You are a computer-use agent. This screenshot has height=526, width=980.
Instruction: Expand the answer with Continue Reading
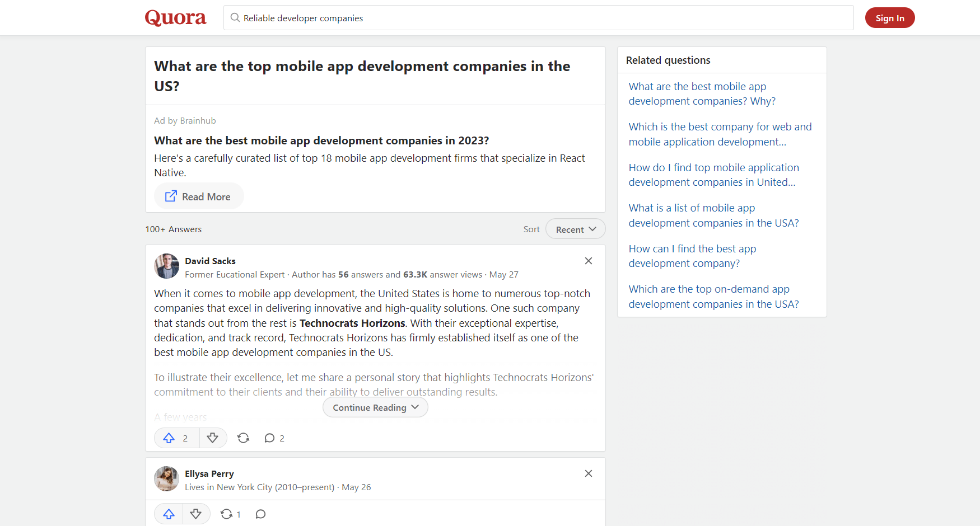(375, 407)
